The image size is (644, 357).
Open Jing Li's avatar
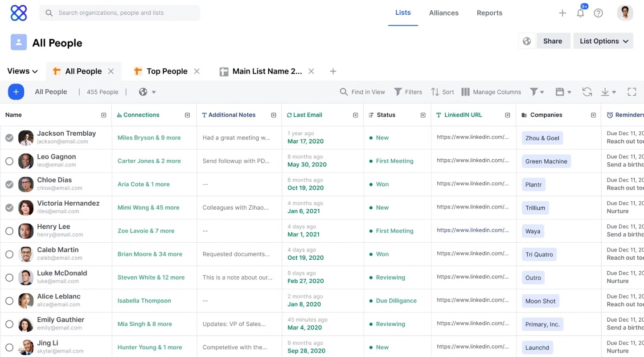tap(26, 348)
